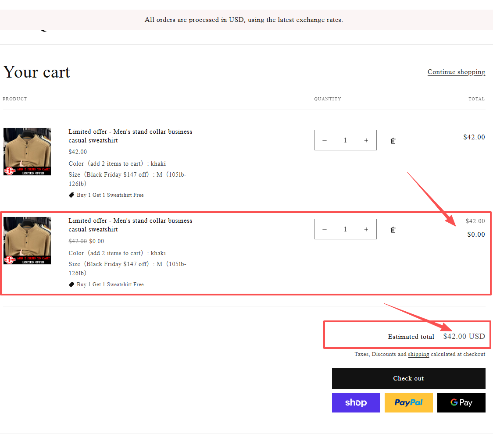
Task: Click the free item's quantity field
Action: (x=345, y=229)
